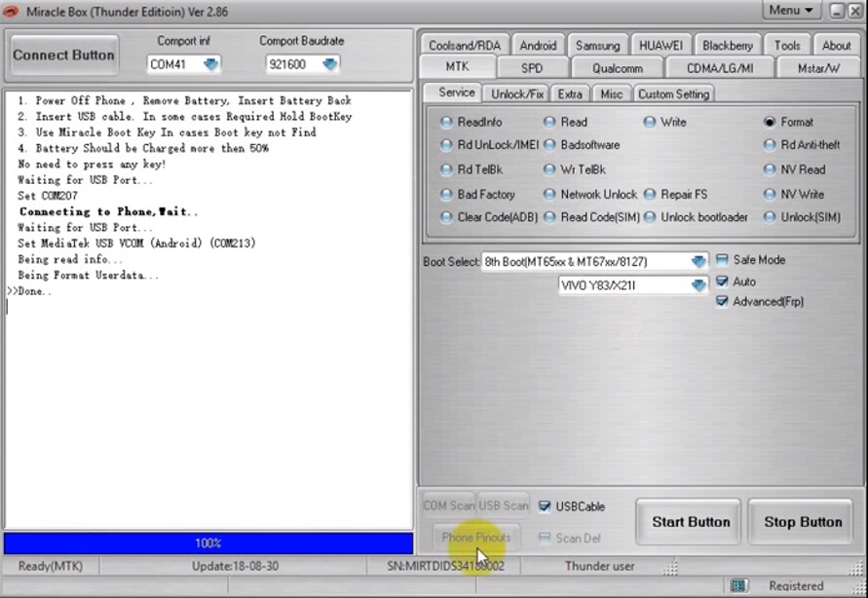Screen dimensions: 868x598
Task: Open the Menu dropdown in title bar
Action: pos(790,11)
